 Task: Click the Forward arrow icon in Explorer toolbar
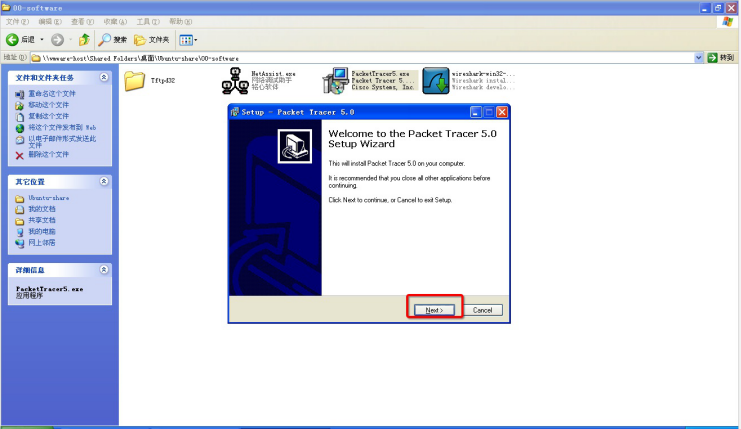(x=57, y=40)
